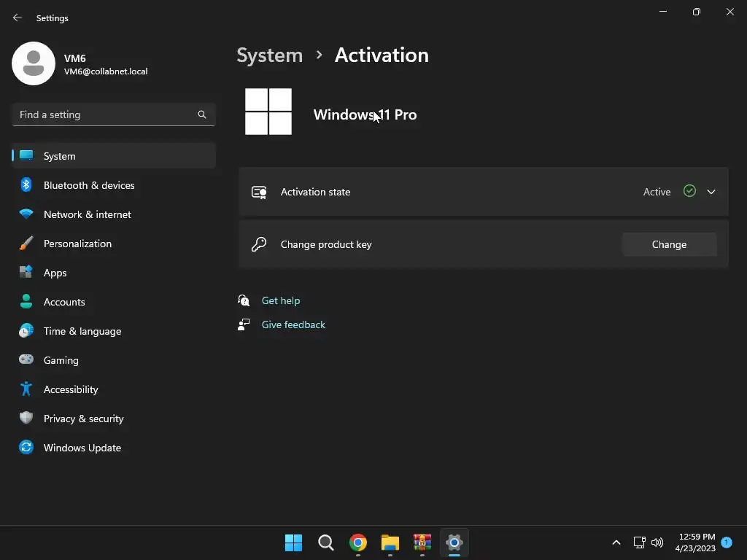Expand the Activation state chevron
The height and width of the screenshot is (560, 747).
click(711, 192)
